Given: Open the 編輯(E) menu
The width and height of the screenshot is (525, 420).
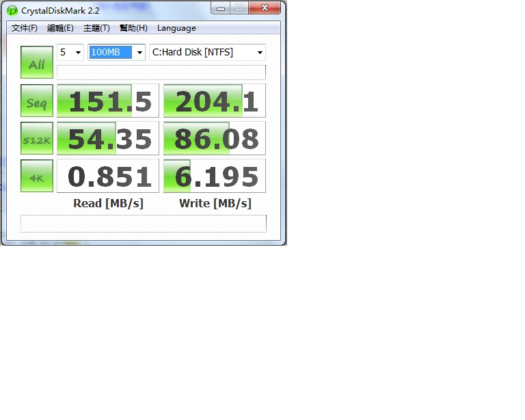Looking at the screenshot, I should coord(60,28).
